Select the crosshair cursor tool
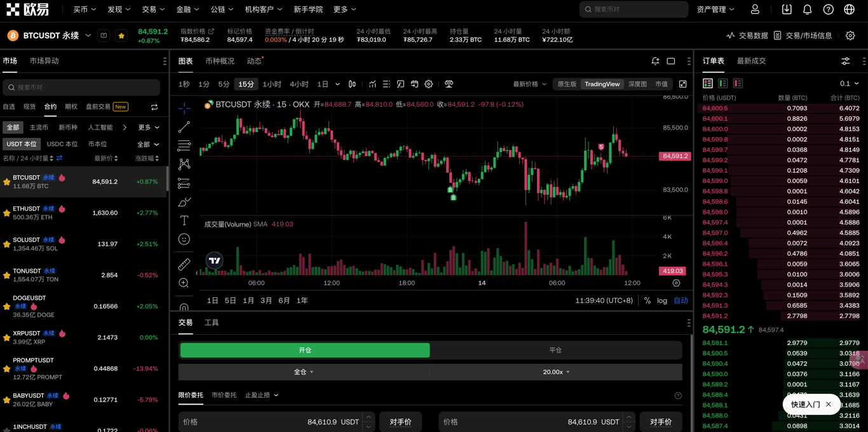The height and width of the screenshot is (432, 868). tap(184, 108)
